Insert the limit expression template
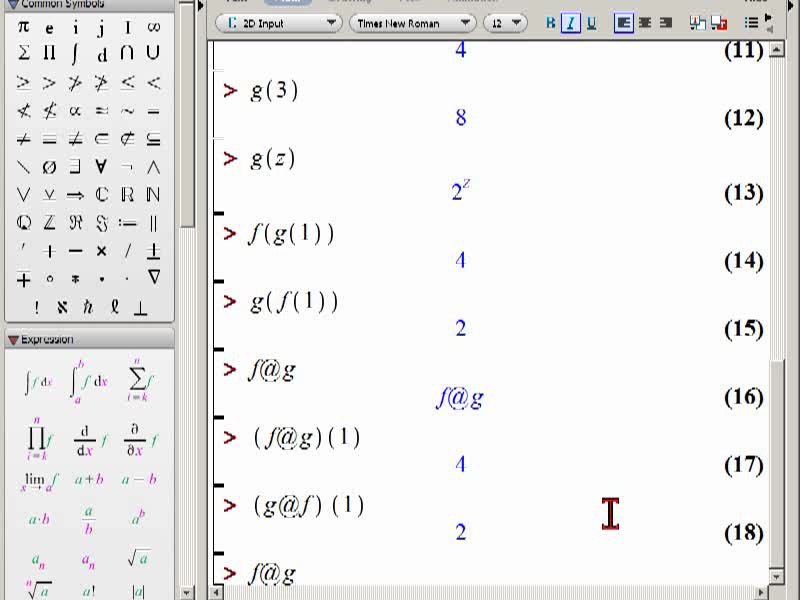This screenshot has width=800, height=600. click(39, 481)
